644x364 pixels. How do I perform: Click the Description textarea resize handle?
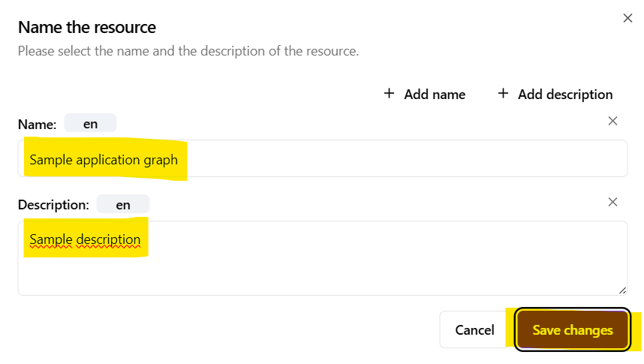pyautogui.click(x=622, y=290)
